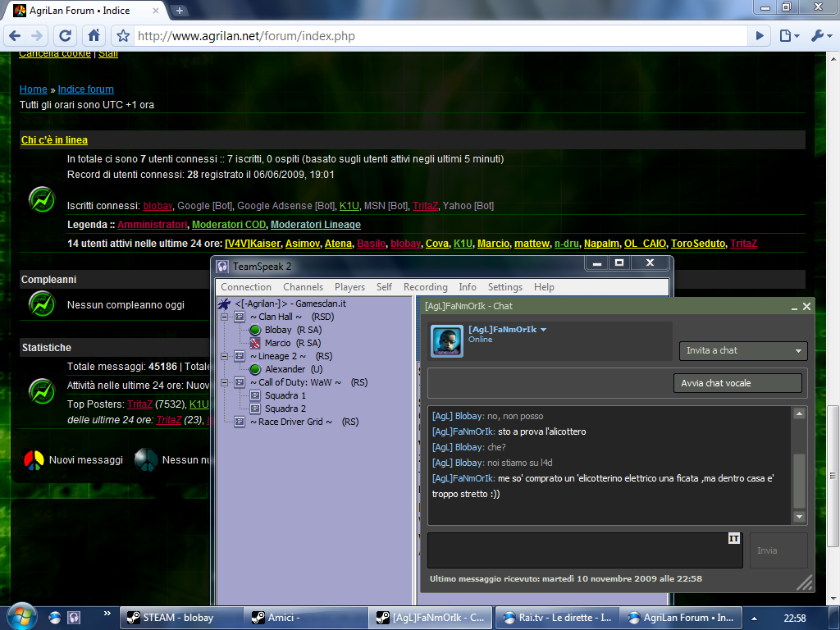This screenshot has width=840, height=630.
Task: Click FaNmOrIk's avatar in the Steam chat
Action: click(447, 341)
